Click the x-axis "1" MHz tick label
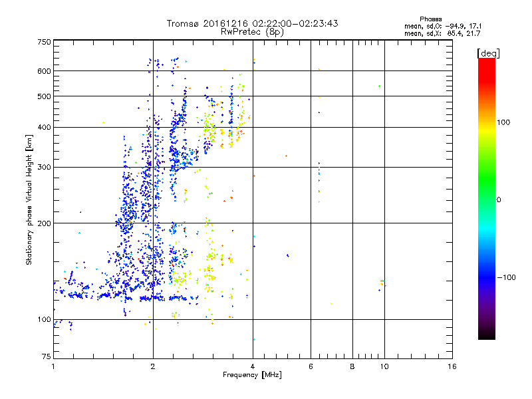This screenshot has width=532, height=399. pos(53,366)
